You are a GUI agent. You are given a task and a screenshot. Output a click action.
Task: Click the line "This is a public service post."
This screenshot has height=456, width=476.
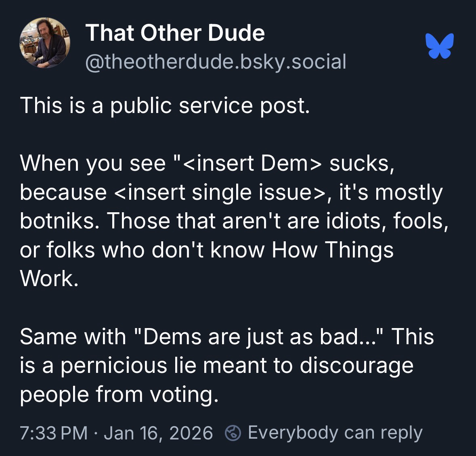coord(165,105)
